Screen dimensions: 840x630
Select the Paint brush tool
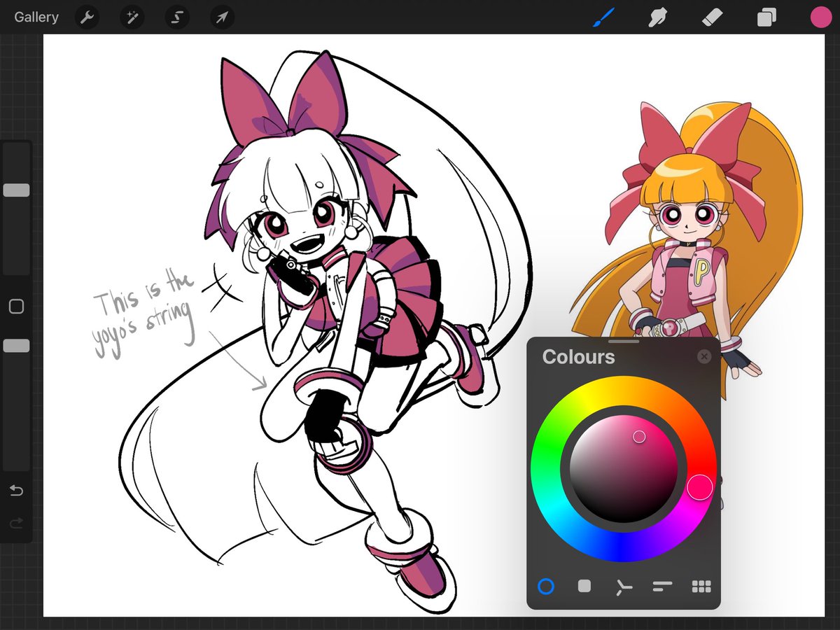[x=603, y=17]
